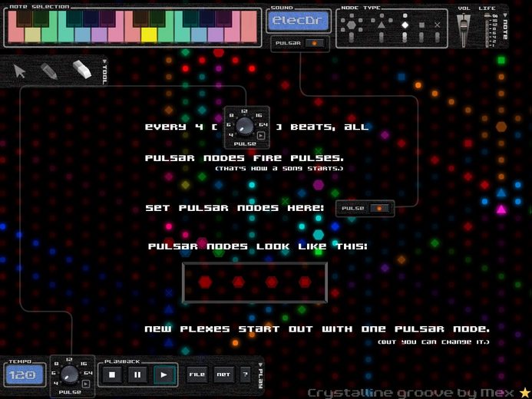Screen dimensions: 532x399
Task: Start playback with the play button
Action: coord(164,374)
